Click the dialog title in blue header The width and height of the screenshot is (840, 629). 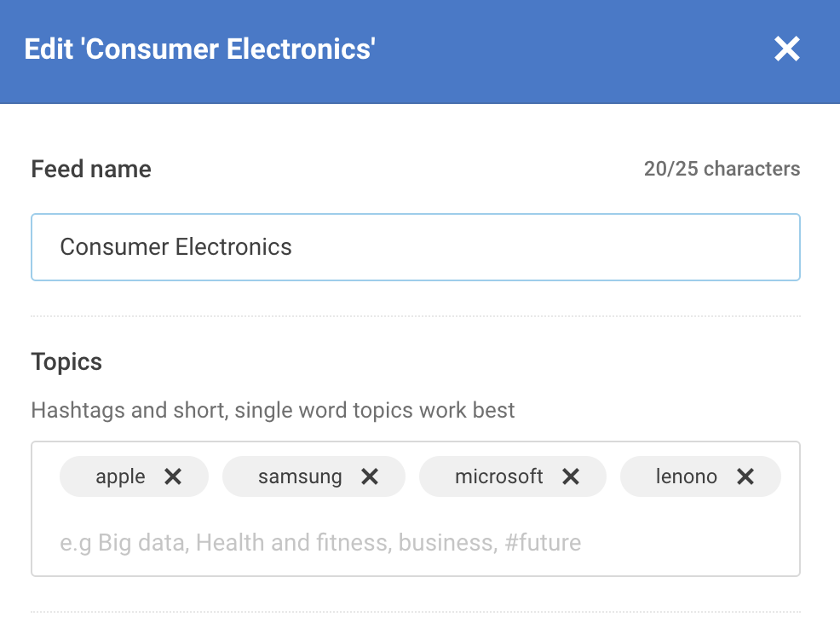[x=200, y=49]
